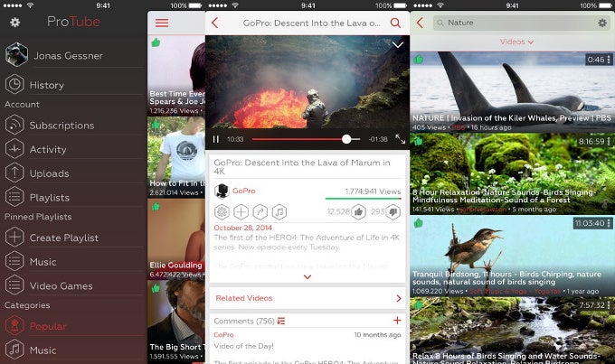Add a comment with plus icon
Viewport: 615px width, 364px height.
click(397, 321)
